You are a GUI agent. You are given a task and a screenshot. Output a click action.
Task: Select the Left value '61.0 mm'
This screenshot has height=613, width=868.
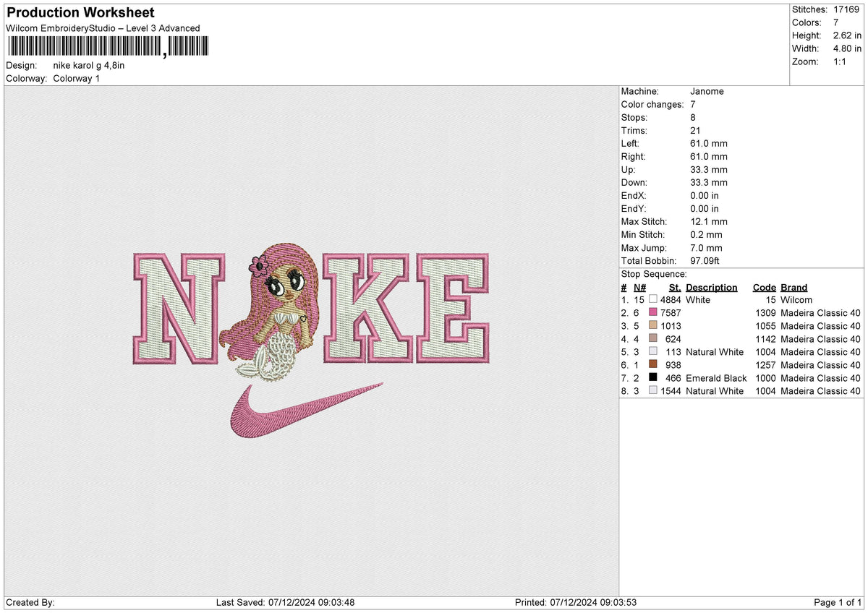[709, 143]
